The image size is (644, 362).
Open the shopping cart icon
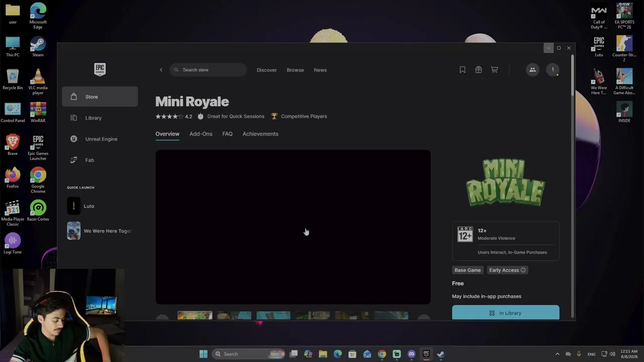click(495, 70)
